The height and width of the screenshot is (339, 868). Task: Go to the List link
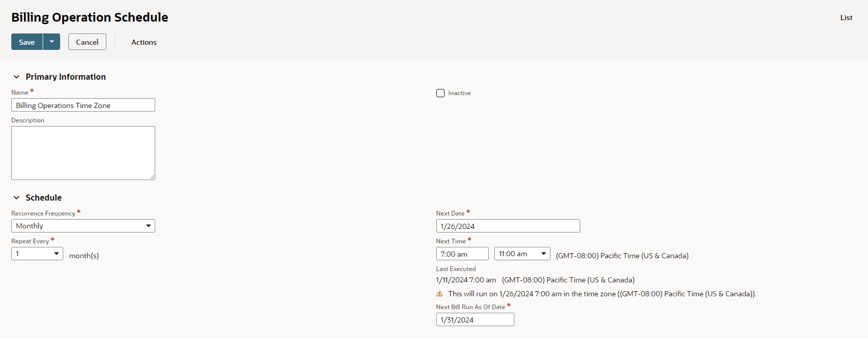point(846,17)
